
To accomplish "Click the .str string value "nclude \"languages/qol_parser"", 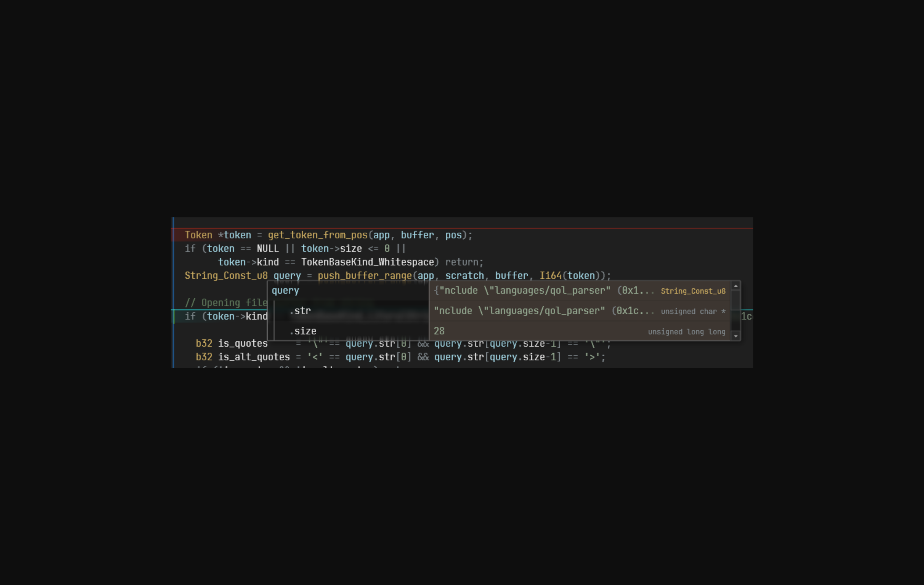I will point(544,311).
